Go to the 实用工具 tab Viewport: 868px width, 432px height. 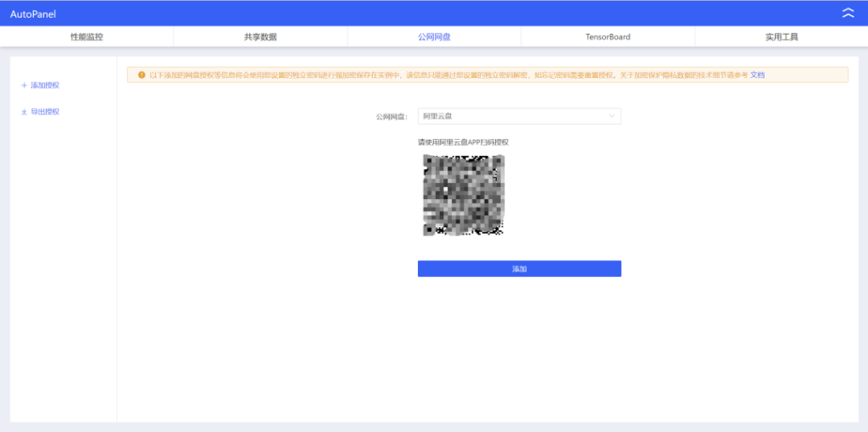(782, 37)
